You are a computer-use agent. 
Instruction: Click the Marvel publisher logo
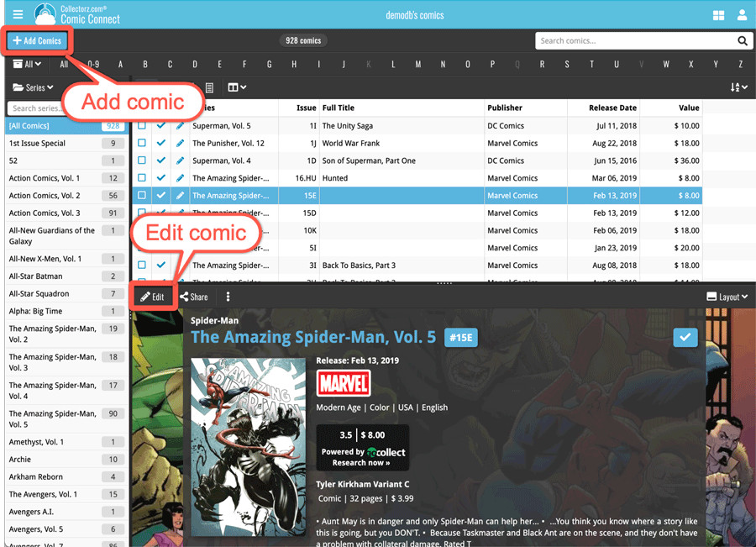click(344, 383)
